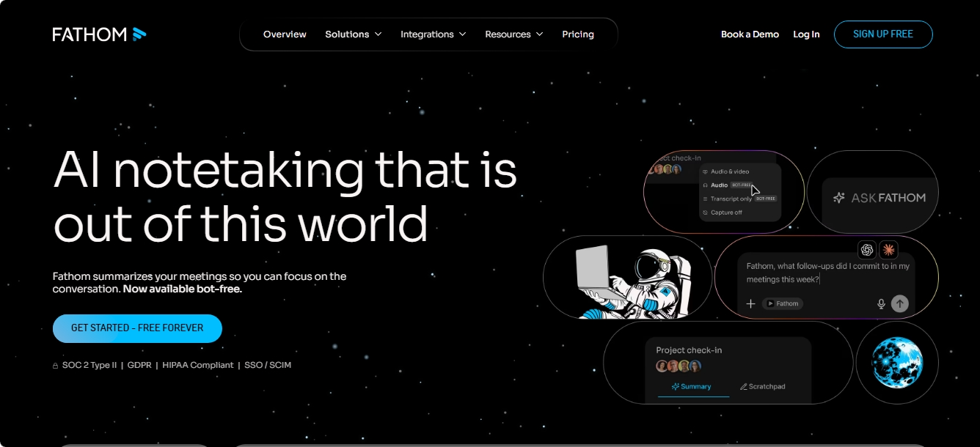Click GET STARTED - FREE FOREVER button

point(137,328)
